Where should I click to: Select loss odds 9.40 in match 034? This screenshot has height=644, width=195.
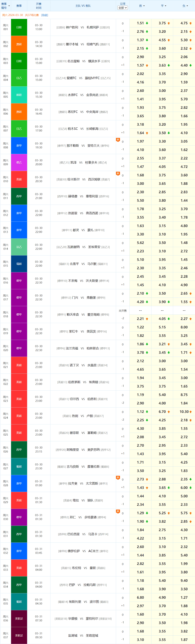click(x=184, y=580)
